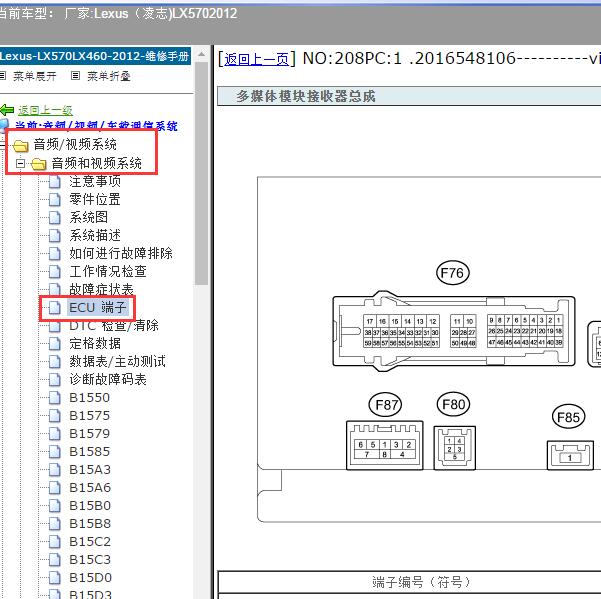Click page icon next to 诊断故障码表
Viewport: 601px width, 599px height.
point(55,380)
